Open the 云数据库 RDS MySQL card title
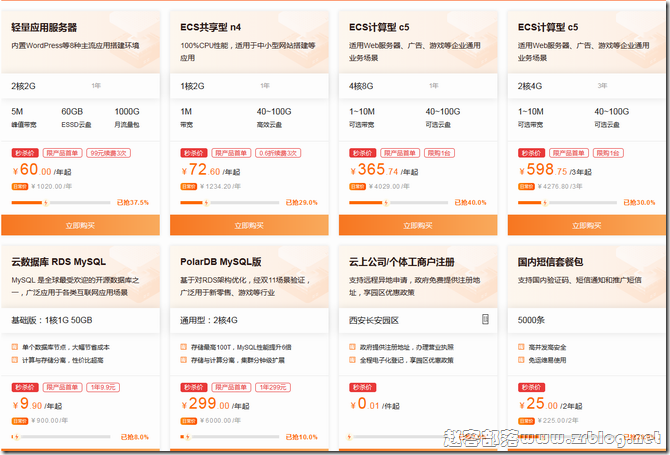 coord(59,261)
